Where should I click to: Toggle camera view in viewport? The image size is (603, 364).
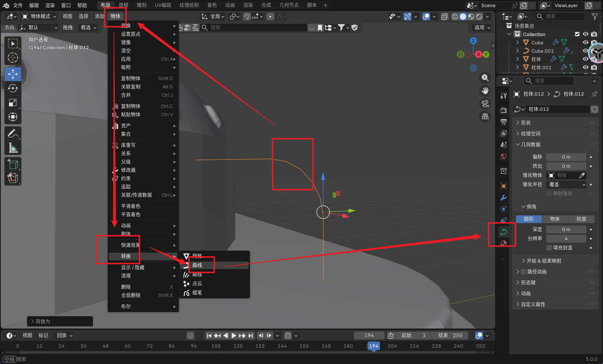pyautogui.click(x=485, y=104)
